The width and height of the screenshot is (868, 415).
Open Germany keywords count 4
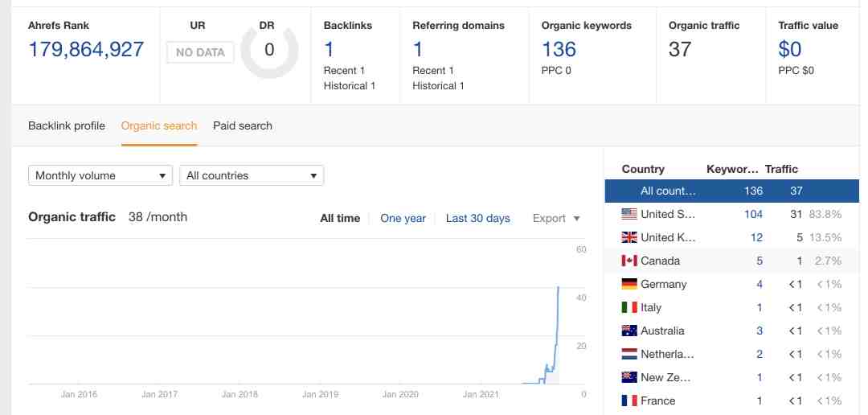(x=759, y=284)
